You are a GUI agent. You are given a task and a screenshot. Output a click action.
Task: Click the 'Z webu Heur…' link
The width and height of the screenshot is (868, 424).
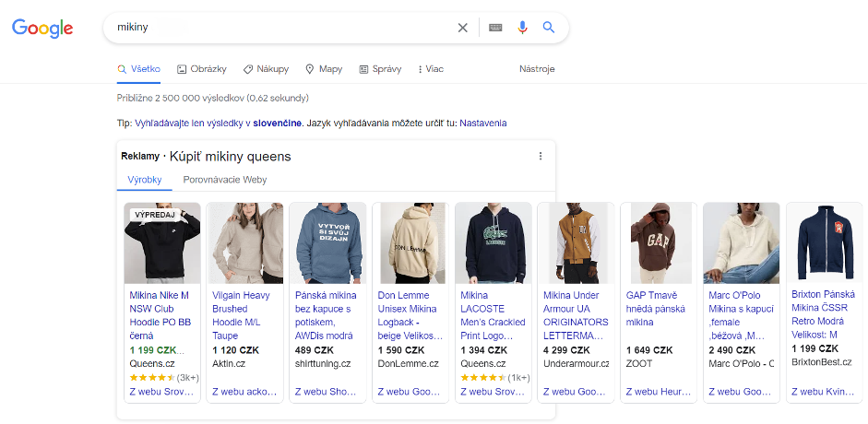click(x=659, y=392)
